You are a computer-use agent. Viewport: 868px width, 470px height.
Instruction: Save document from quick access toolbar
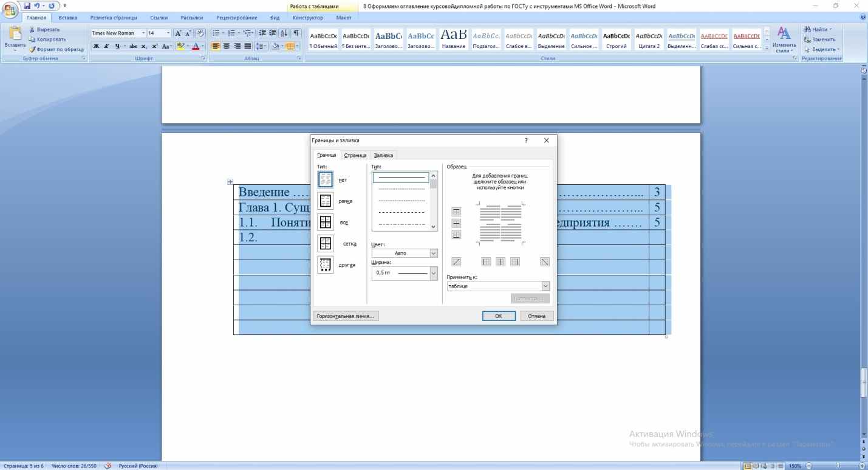27,6
